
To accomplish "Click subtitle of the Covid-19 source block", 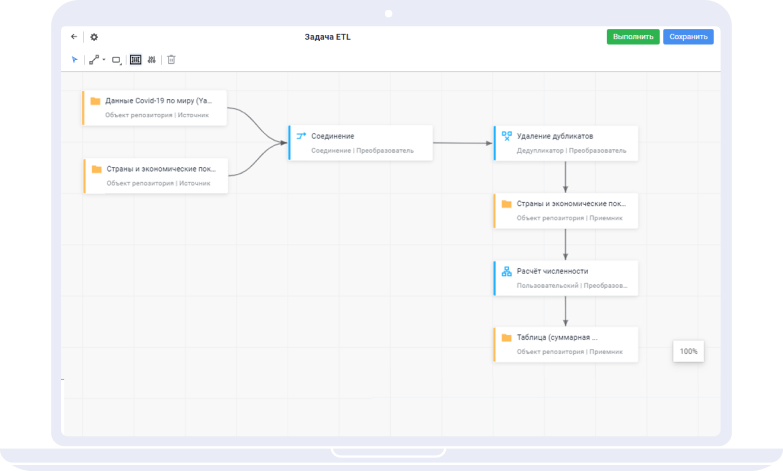I will [x=157, y=115].
